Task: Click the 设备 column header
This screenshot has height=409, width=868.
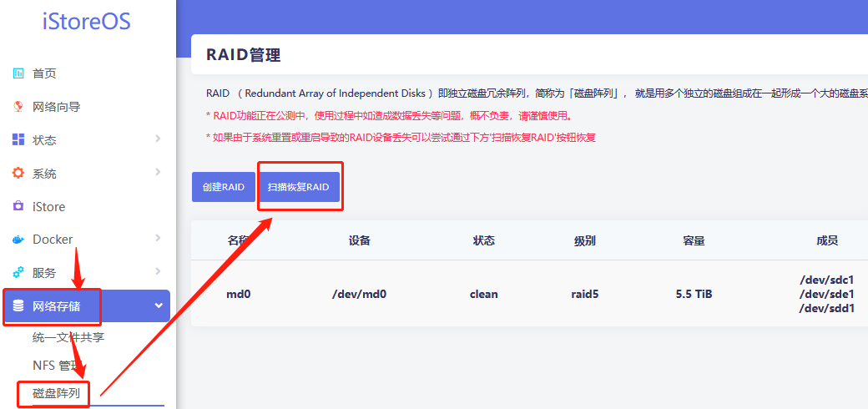Action: [359, 240]
